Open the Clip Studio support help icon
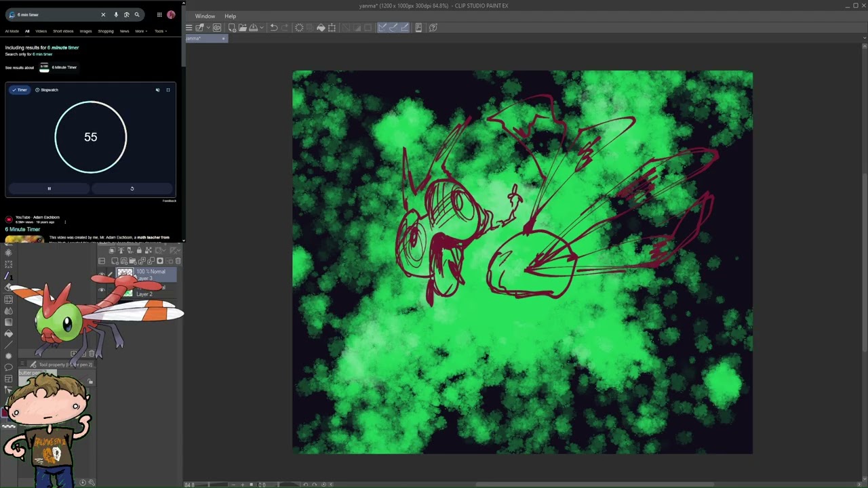Image resolution: width=868 pixels, height=488 pixels. 433,28
